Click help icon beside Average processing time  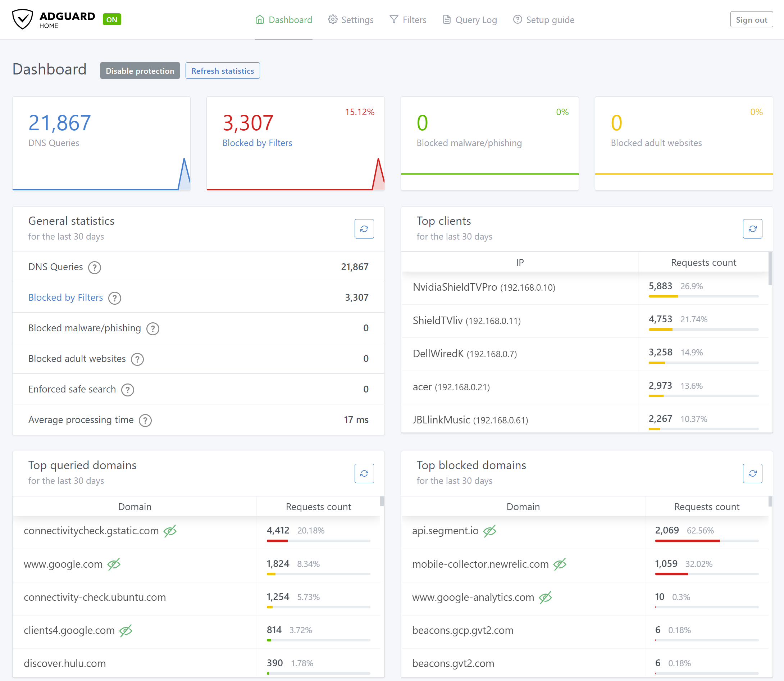click(x=145, y=420)
